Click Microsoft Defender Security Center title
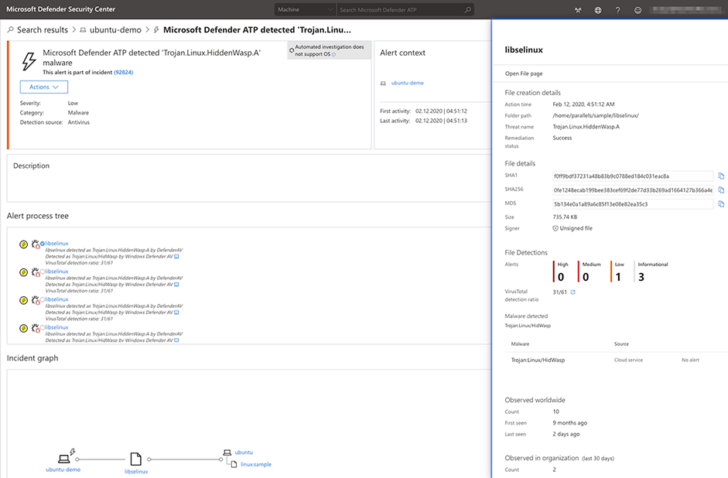 click(61, 9)
